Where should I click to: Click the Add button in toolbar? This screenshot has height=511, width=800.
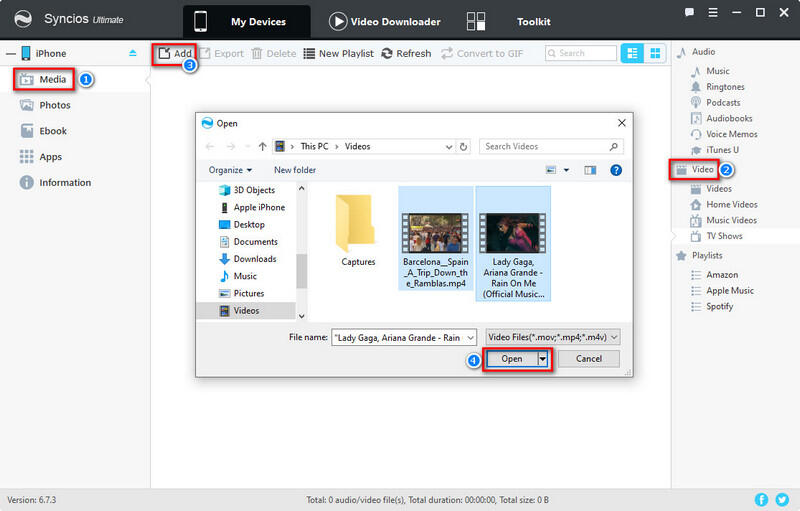(174, 53)
